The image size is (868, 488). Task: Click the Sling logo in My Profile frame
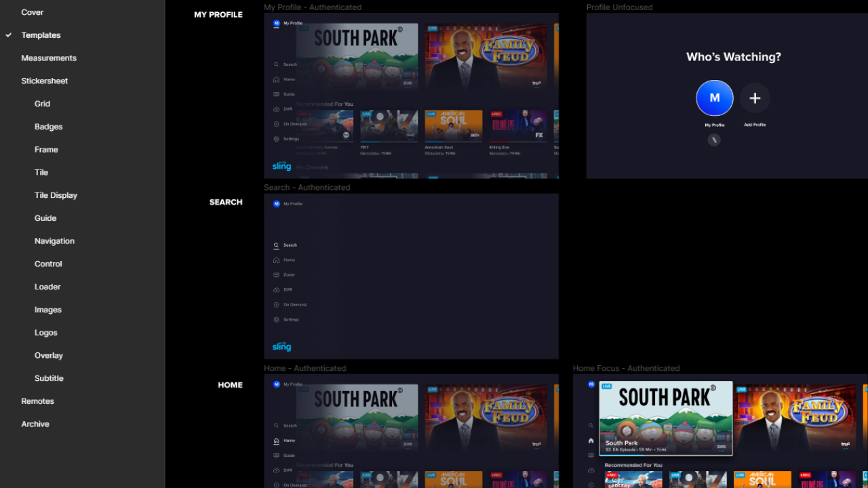(281, 166)
